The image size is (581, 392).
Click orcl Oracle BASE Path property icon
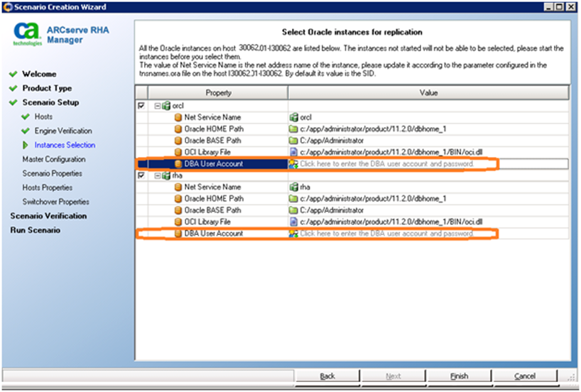coord(178,141)
